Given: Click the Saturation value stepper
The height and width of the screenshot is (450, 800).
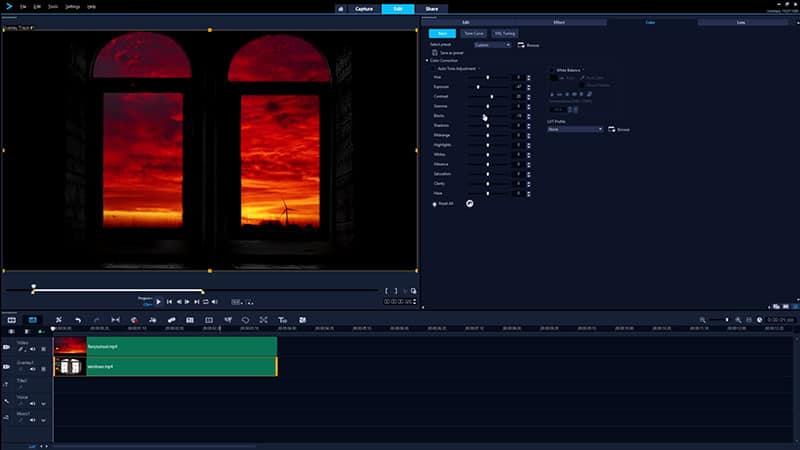Looking at the screenshot, I should (x=529, y=174).
